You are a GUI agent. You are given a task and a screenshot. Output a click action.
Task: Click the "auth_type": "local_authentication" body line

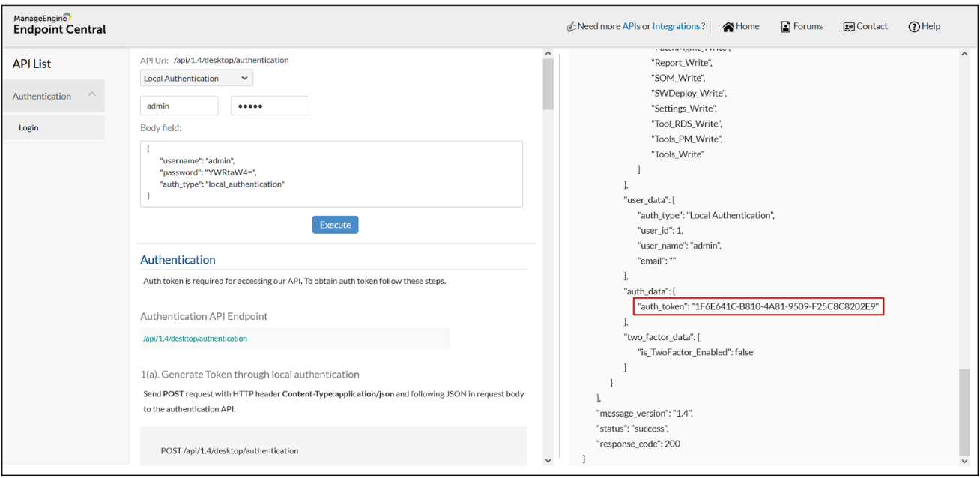pos(223,184)
